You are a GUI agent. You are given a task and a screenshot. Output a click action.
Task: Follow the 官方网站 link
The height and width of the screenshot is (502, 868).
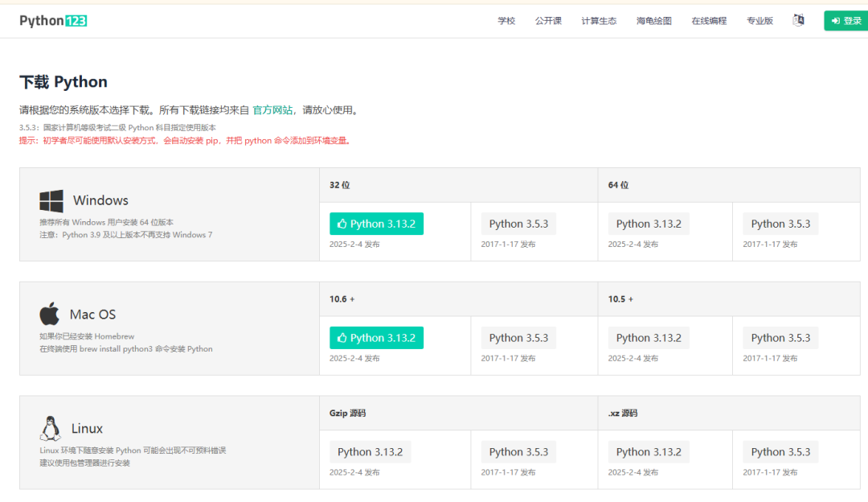pyautogui.click(x=272, y=110)
